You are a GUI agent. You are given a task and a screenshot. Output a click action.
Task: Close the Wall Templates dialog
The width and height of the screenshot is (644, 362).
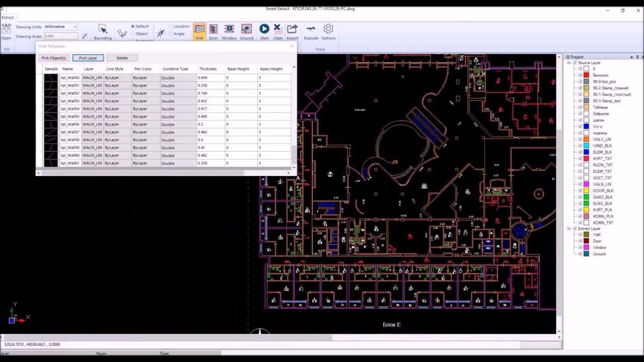[x=291, y=46]
